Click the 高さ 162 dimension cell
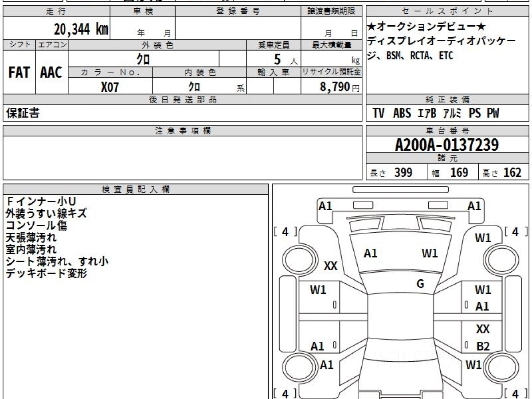The height and width of the screenshot is (399, 532). 504,172
